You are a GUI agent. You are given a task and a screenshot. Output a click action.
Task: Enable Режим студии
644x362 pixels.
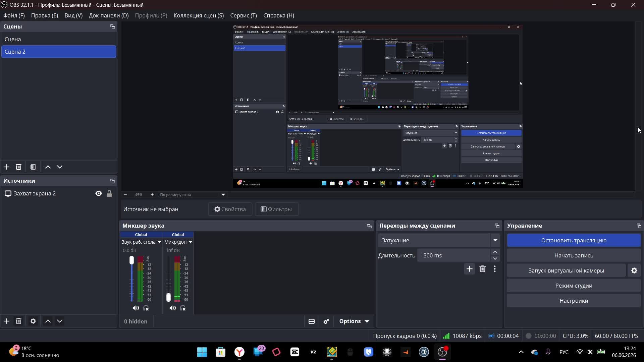pos(574,286)
